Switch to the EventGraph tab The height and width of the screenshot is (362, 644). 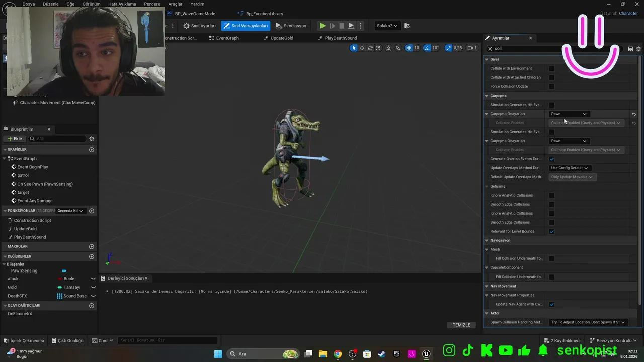[227, 38]
